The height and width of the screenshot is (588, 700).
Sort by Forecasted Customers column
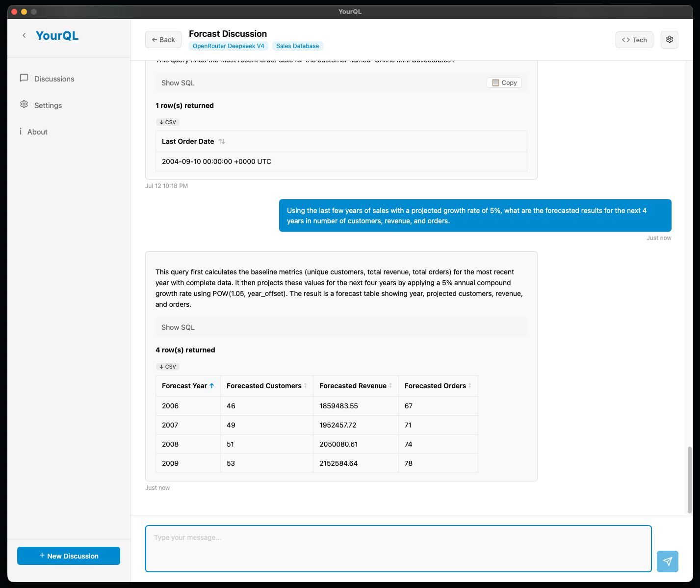tap(305, 386)
